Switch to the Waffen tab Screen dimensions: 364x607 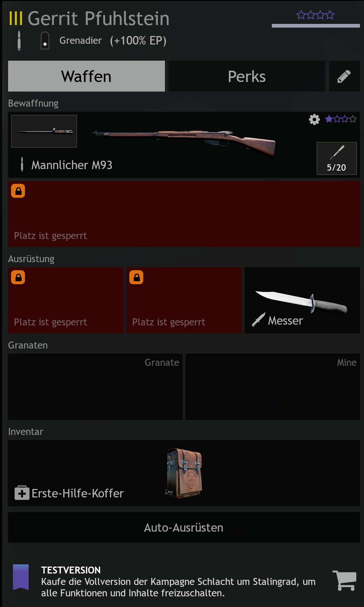click(86, 76)
